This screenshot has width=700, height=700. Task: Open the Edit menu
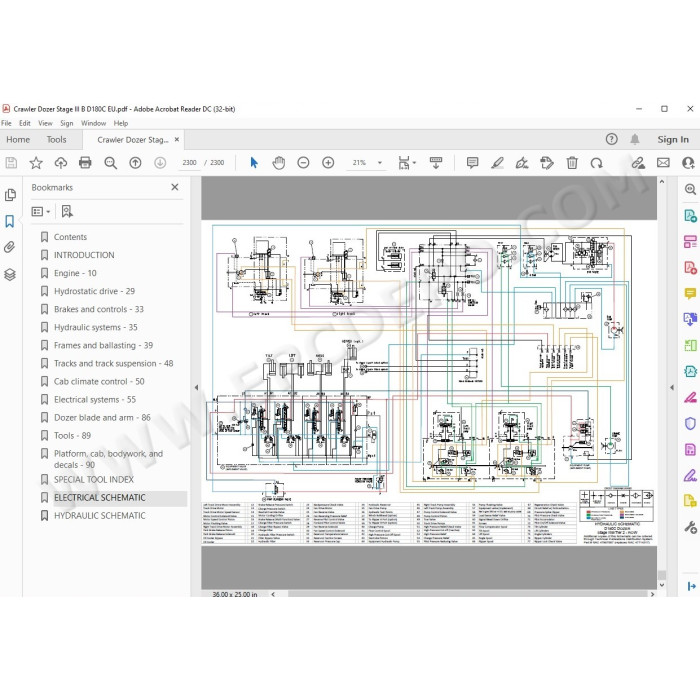25,123
